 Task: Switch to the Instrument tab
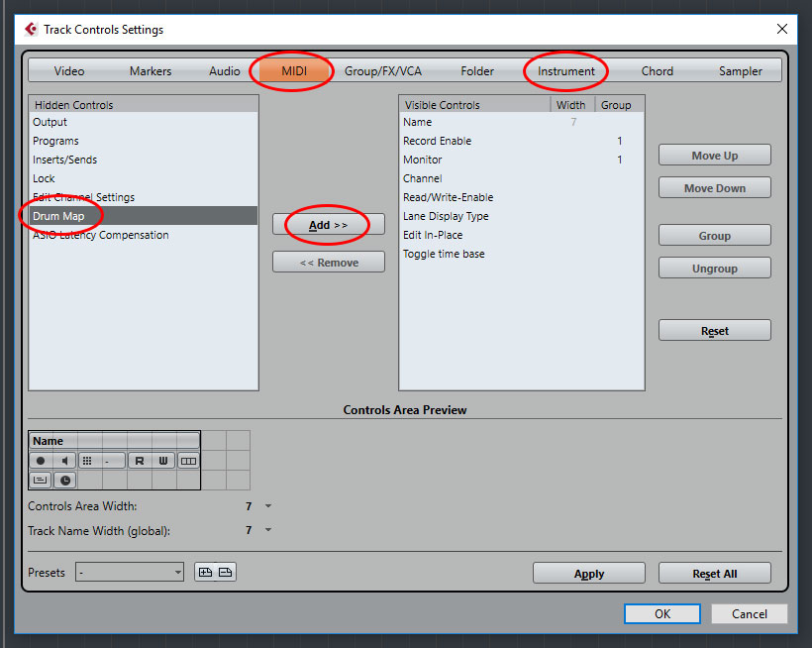pos(565,70)
